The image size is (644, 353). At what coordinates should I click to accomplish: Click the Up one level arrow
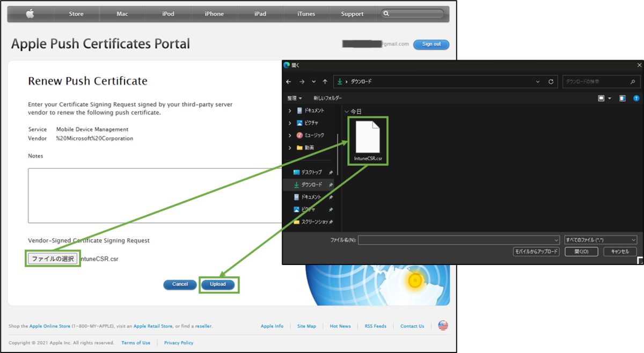click(325, 82)
